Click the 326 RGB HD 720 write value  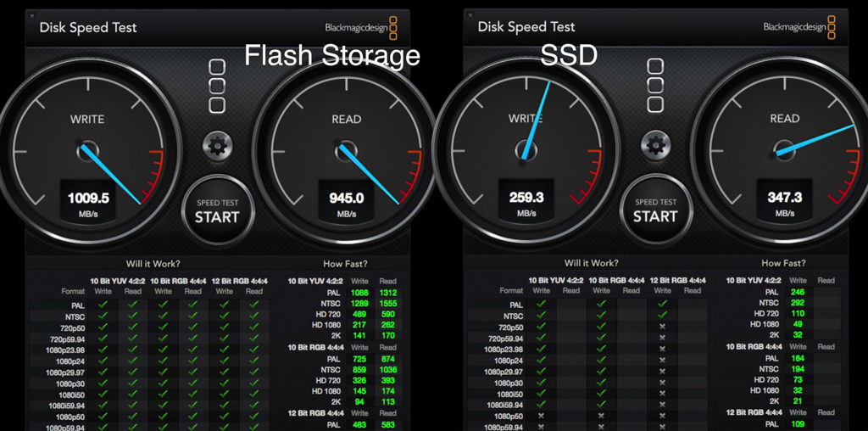click(359, 381)
